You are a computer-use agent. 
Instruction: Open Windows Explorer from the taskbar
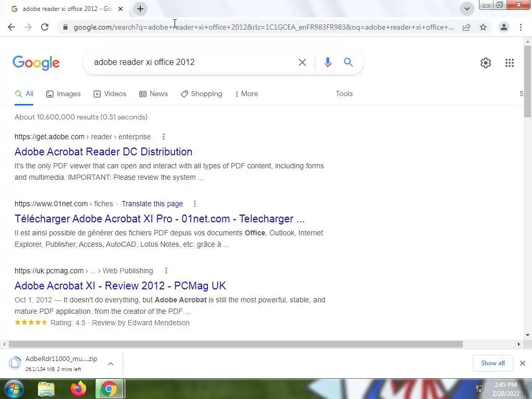coord(46,389)
